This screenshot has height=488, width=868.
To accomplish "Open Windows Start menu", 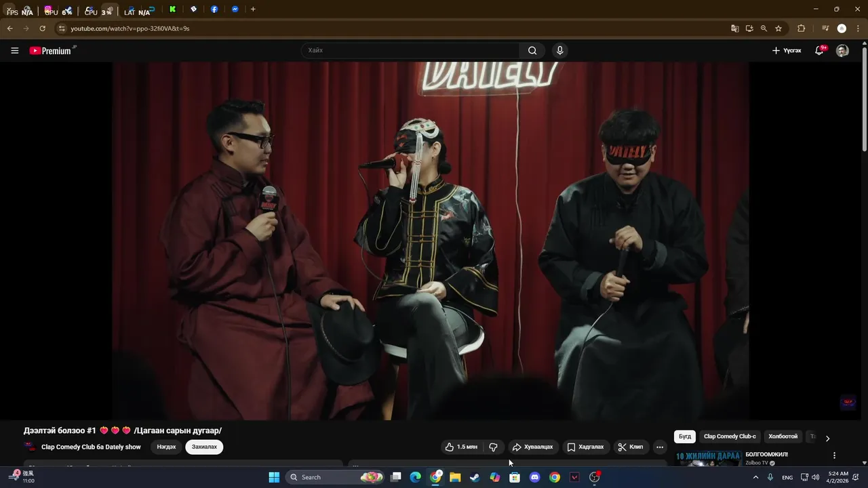I will pyautogui.click(x=274, y=477).
